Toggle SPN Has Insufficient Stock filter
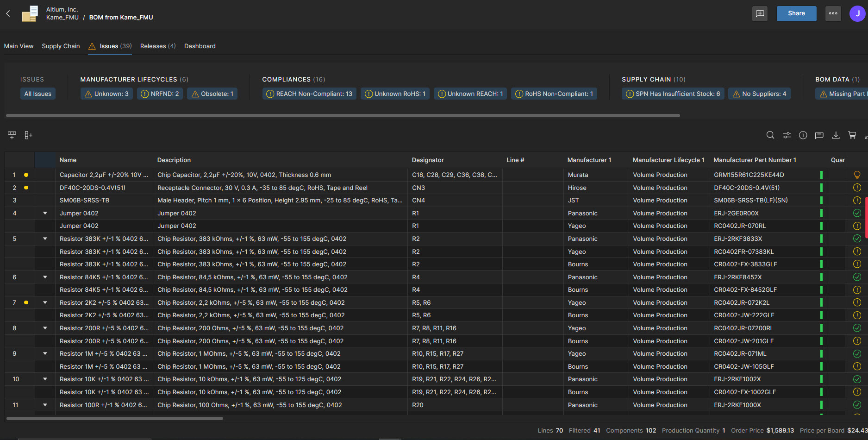This screenshot has height=440, width=868. [x=673, y=94]
